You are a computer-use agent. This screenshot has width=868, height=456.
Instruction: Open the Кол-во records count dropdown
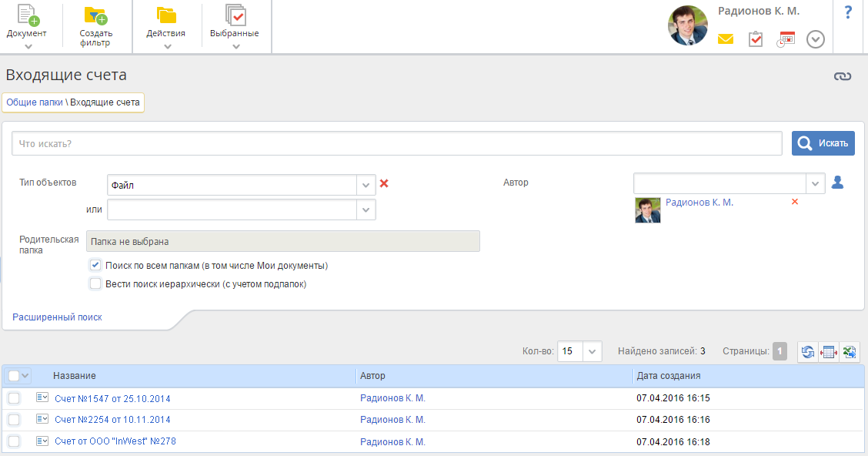click(x=592, y=351)
